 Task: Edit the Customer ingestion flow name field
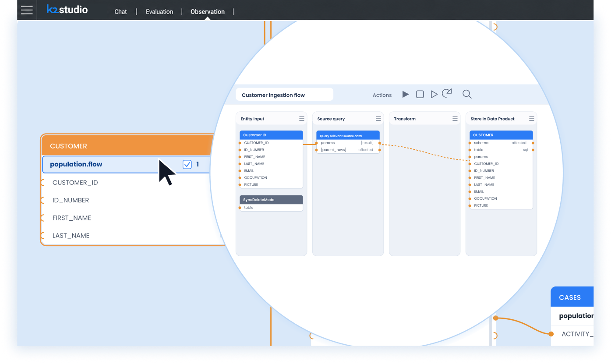pyautogui.click(x=284, y=95)
